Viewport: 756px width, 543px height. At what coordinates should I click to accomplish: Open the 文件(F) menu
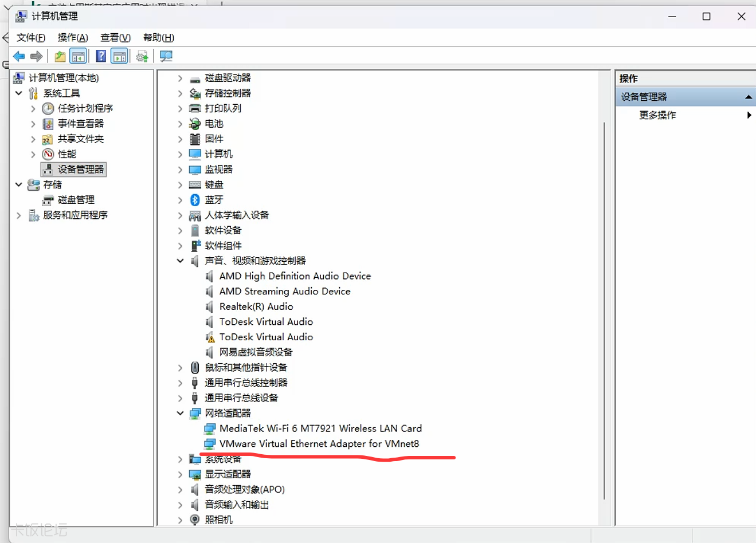pyautogui.click(x=31, y=38)
